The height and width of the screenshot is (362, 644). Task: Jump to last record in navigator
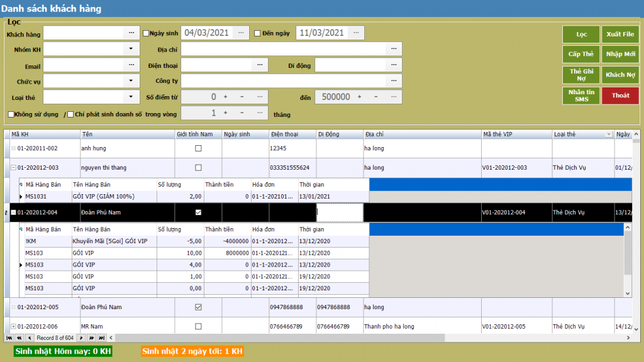101,338
